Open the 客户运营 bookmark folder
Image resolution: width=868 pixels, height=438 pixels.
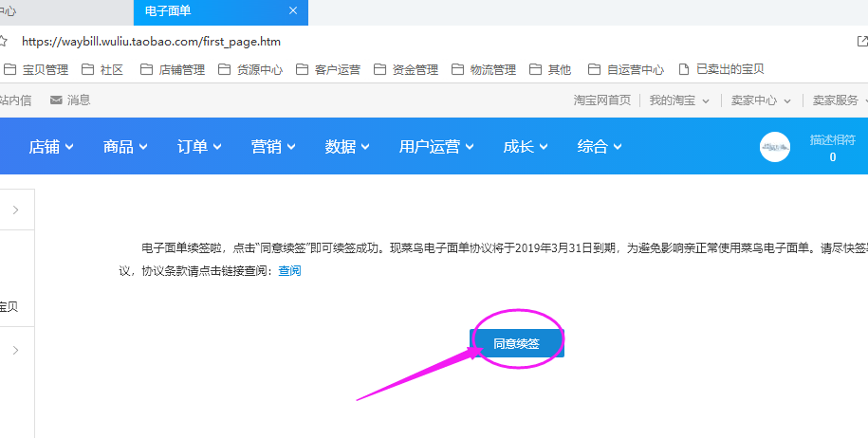click(x=328, y=70)
